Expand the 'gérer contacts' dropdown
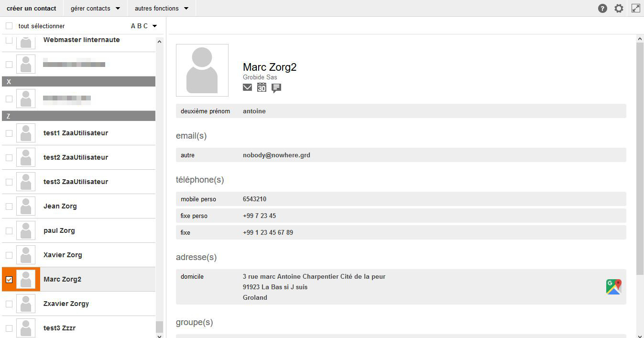The height and width of the screenshot is (338, 644). pos(95,9)
